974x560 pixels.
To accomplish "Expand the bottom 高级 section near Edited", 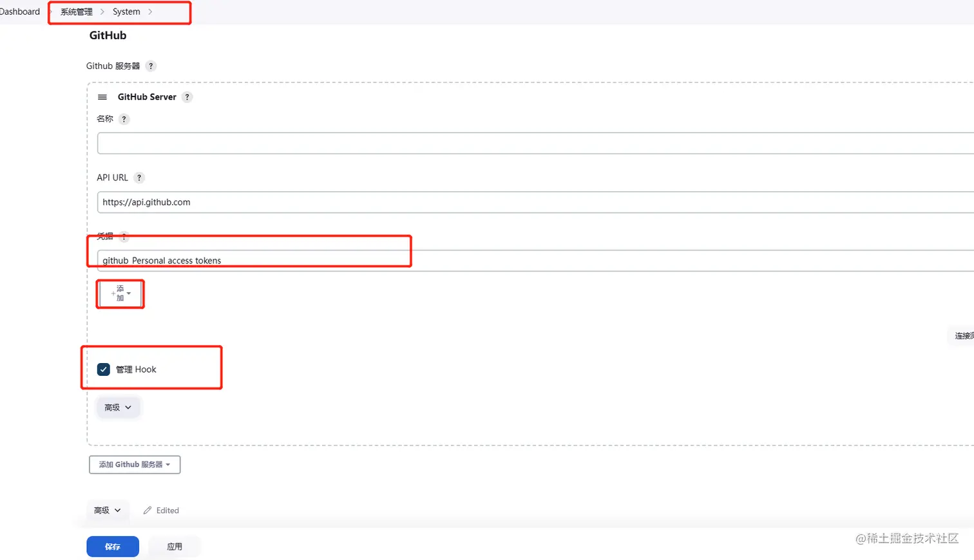I will [x=107, y=510].
